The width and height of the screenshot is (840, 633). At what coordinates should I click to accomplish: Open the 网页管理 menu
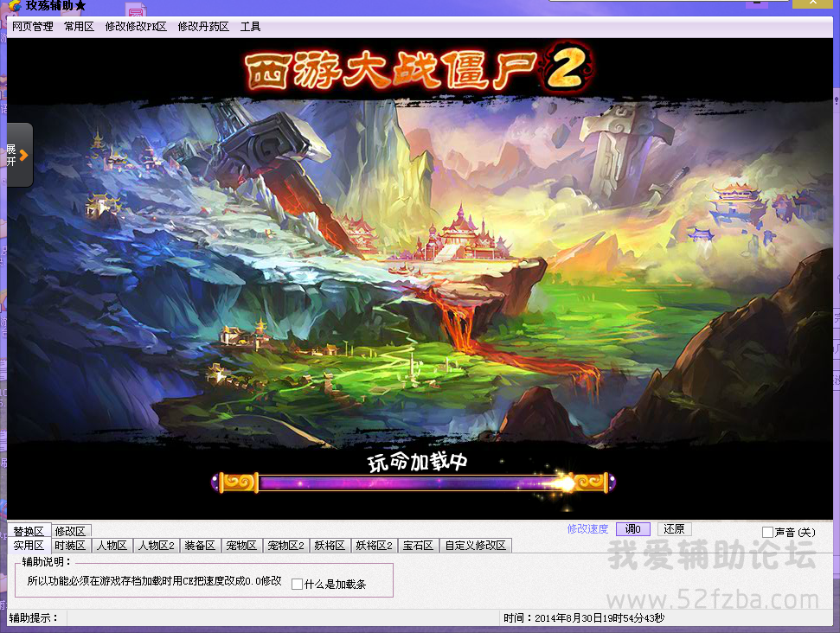click(33, 26)
